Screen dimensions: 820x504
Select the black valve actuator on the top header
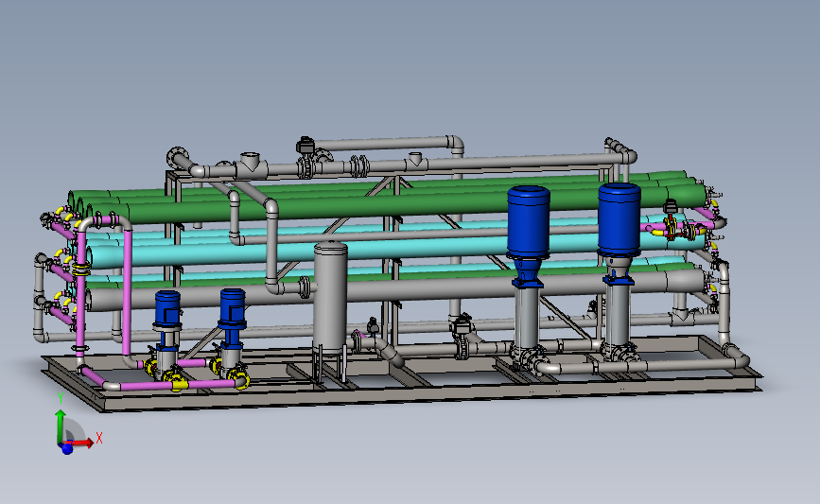pos(305,146)
